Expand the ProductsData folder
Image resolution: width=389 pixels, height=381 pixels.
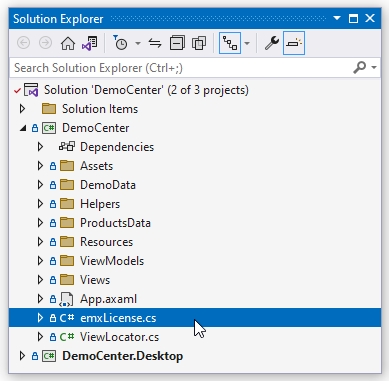[x=40, y=223]
